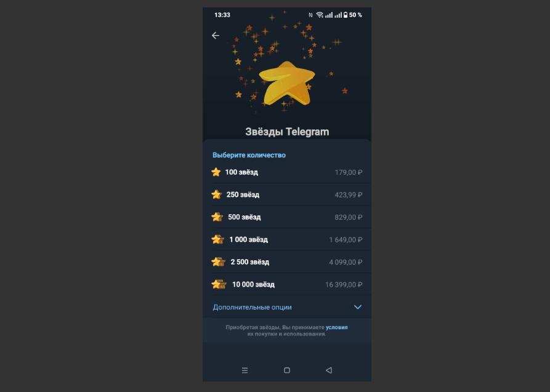This screenshot has height=392, width=550.
Task: Tap the 423,99 ₽ price
Action: click(349, 195)
